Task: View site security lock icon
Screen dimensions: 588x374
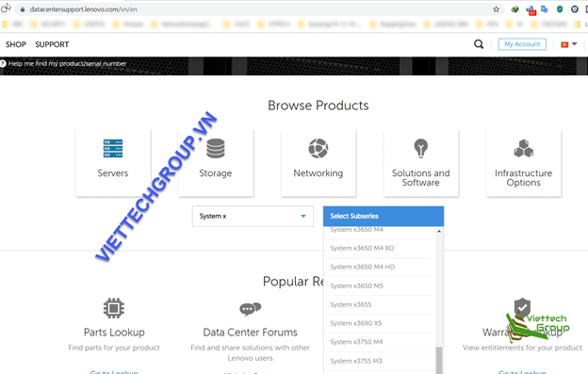Action: click(23, 9)
